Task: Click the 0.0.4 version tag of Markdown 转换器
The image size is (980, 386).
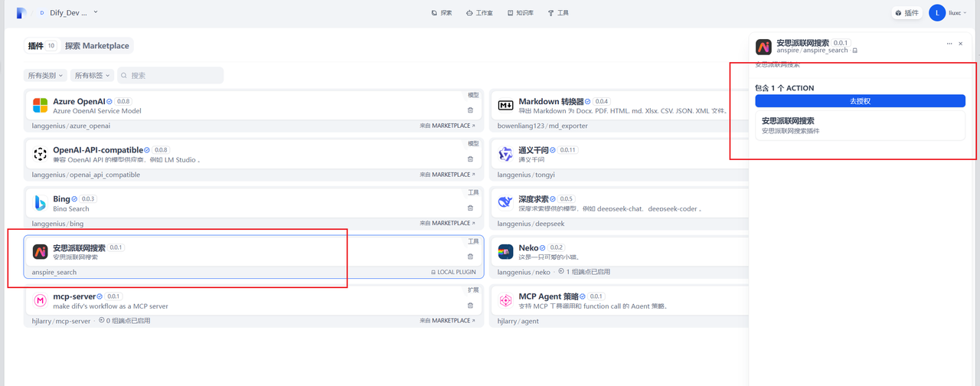Action: tap(602, 101)
